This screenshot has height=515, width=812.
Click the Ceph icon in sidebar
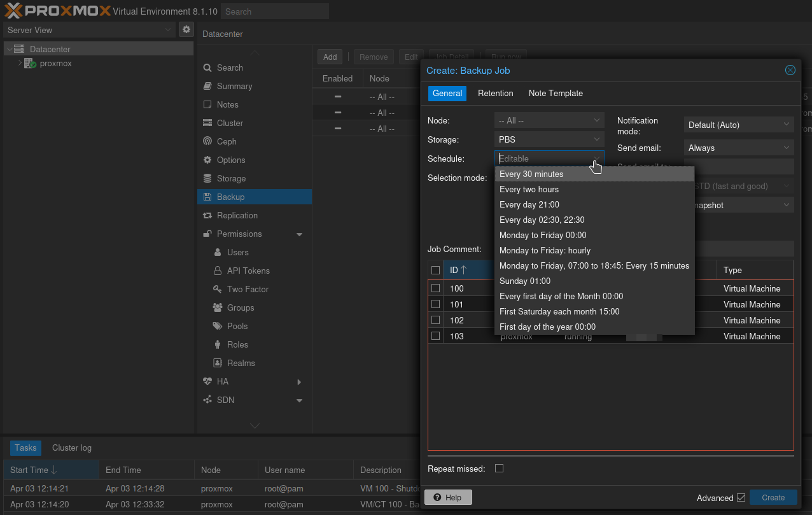click(x=207, y=142)
